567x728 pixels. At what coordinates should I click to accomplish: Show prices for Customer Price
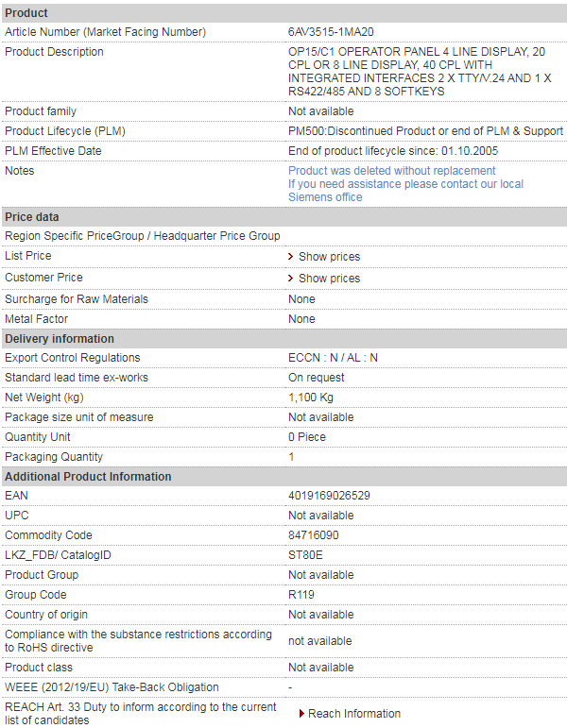329,279
